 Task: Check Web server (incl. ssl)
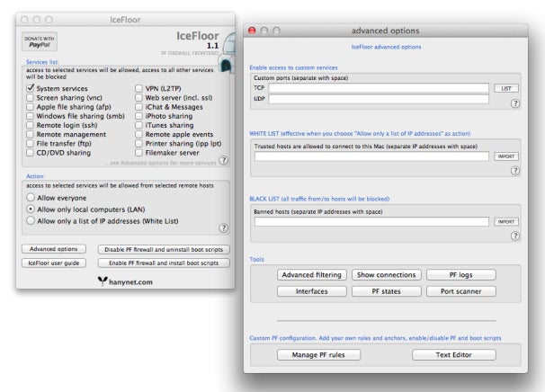point(138,98)
